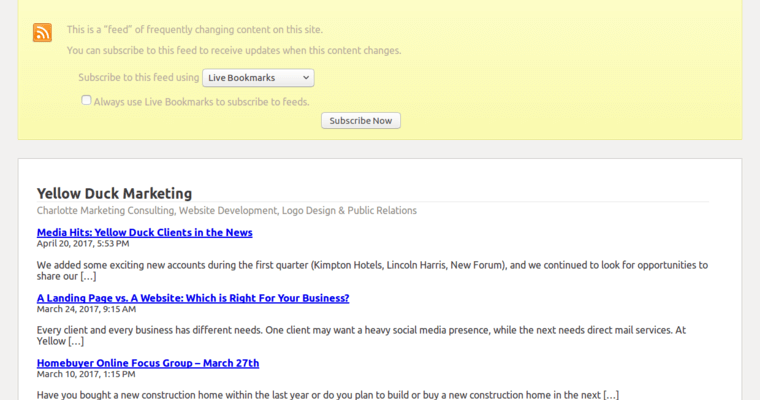Viewport: 760px width, 400px height.
Task: Click the 'Have you bought a new construction' summary
Action: tap(328, 395)
